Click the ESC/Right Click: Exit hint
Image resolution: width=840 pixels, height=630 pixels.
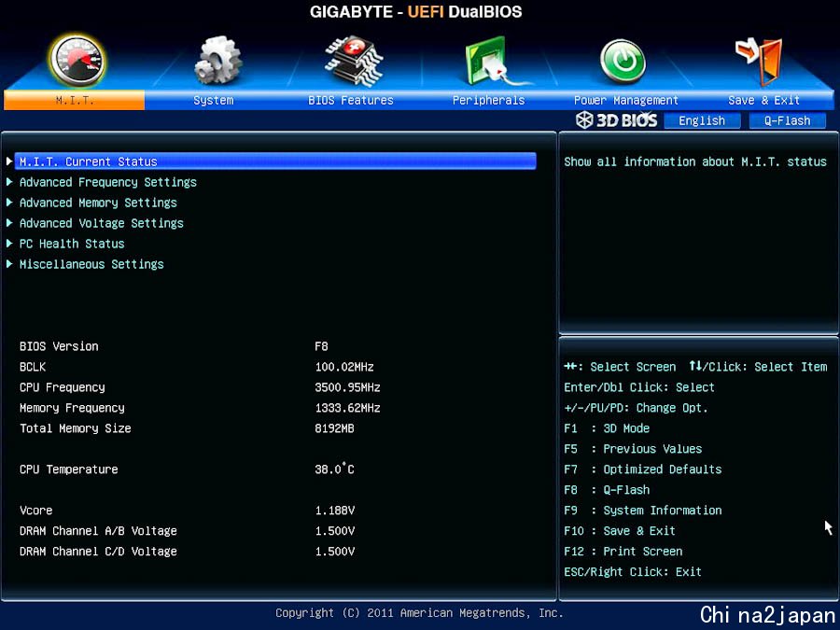[x=633, y=572]
